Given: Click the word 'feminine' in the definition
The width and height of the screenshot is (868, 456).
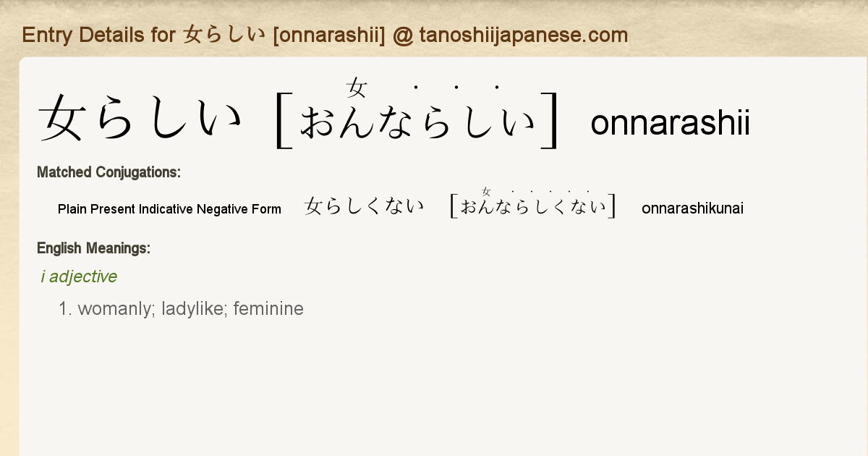Looking at the screenshot, I should pyautogui.click(x=268, y=309).
